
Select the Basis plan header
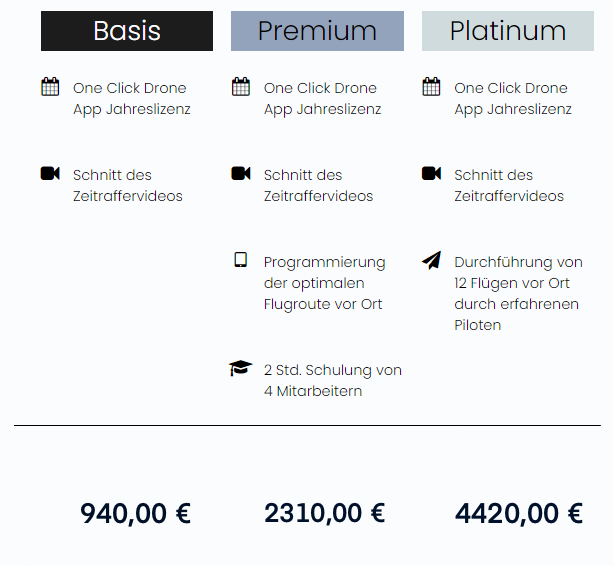point(127,31)
